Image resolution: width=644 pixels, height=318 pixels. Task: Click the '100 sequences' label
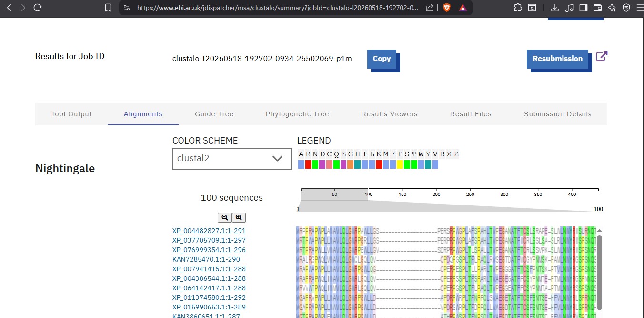[x=231, y=198]
